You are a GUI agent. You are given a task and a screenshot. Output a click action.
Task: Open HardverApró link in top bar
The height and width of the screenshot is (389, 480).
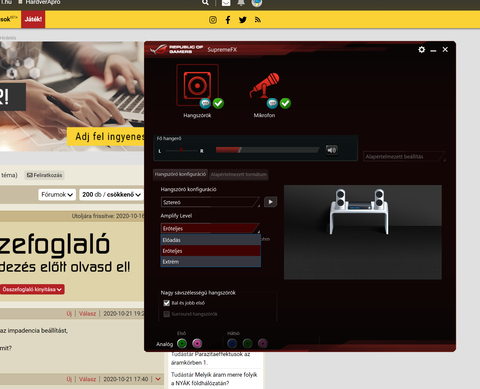click(39, 2)
